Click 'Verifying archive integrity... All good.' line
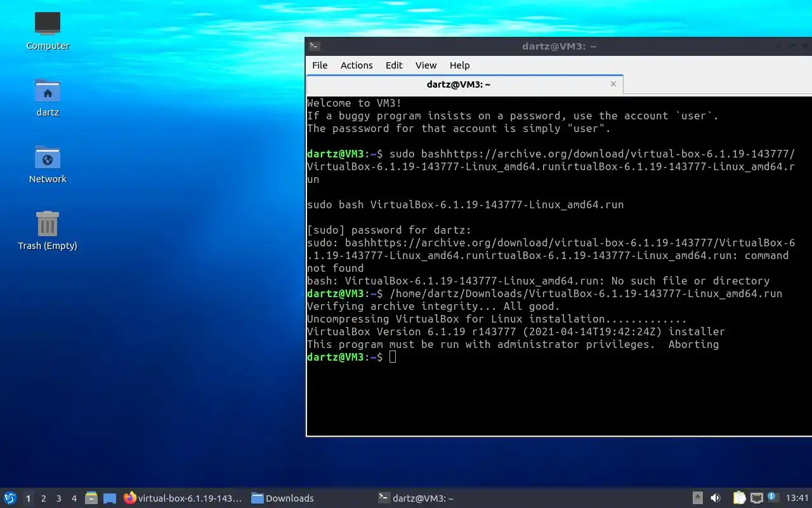812x508 pixels. pos(433,306)
